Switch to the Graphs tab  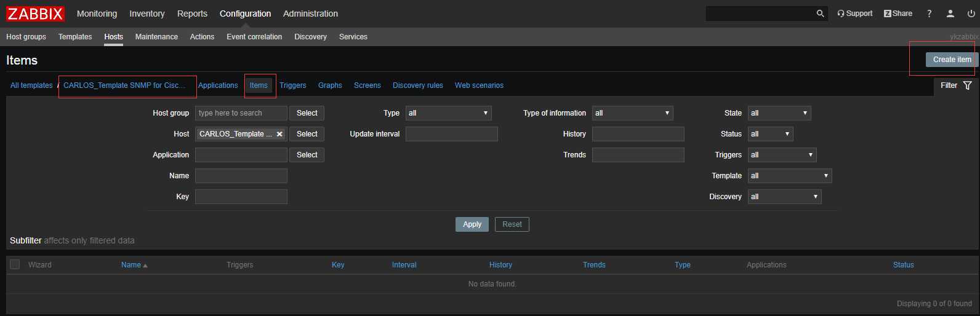[x=330, y=85]
